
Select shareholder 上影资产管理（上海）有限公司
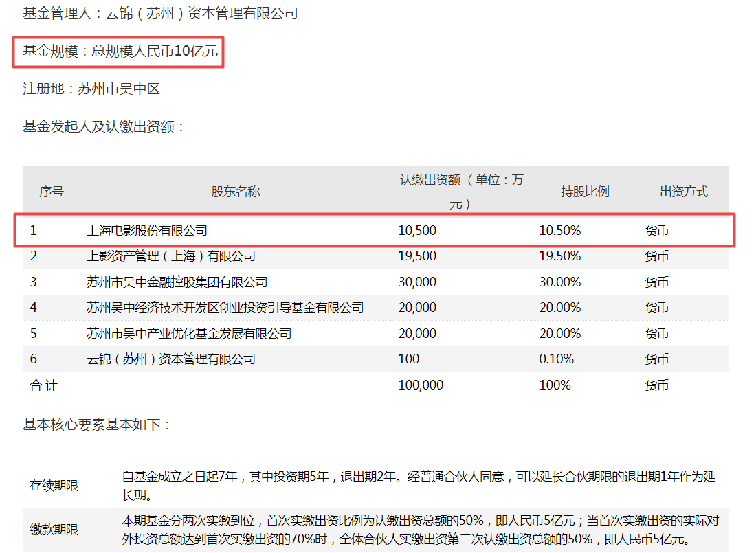click(171, 256)
